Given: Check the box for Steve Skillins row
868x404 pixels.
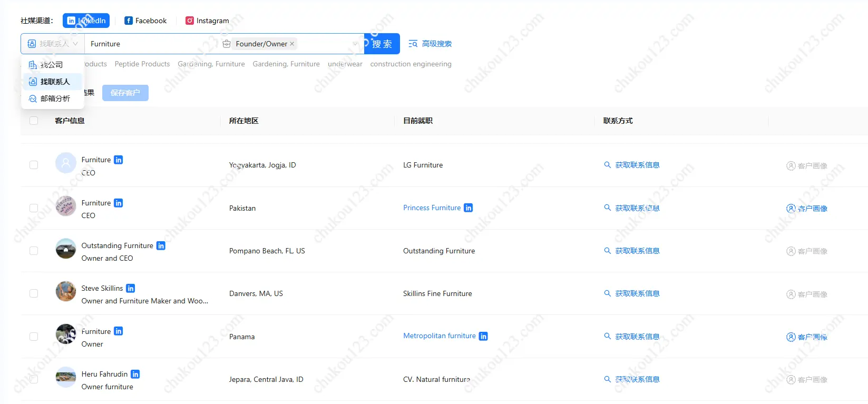Looking at the screenshot, I should click(x=34, y=293).
